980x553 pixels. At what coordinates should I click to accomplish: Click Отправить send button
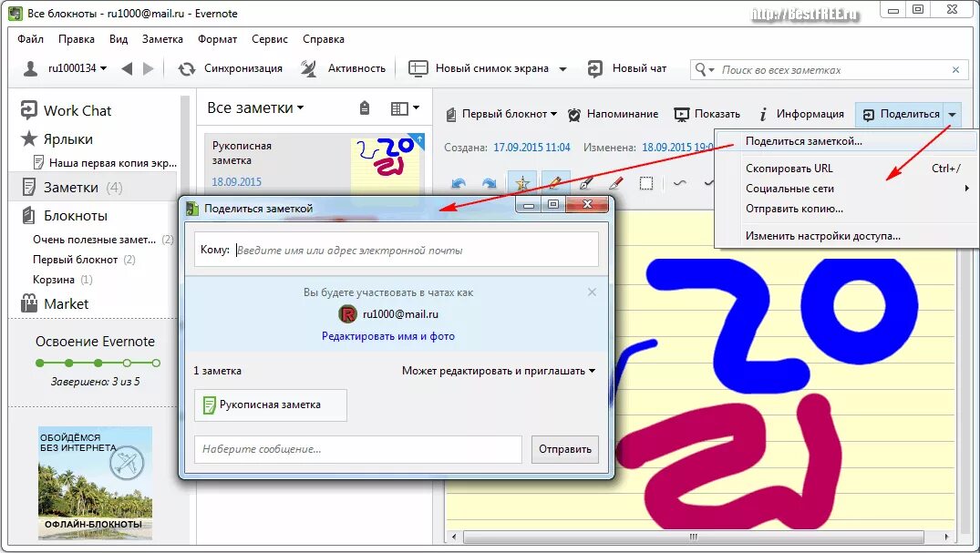point(565,449)
